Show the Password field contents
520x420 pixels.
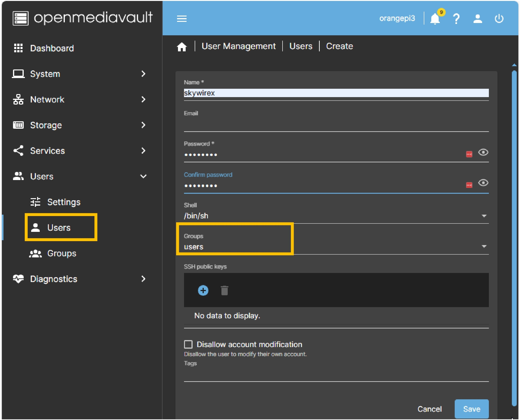click(x=483, y=152)
